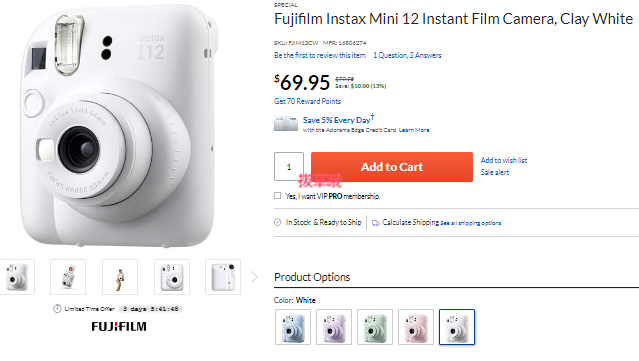Screen dimensions: 639x361
Task: Select the pink camera color swatch
Action: pos(416,327)
